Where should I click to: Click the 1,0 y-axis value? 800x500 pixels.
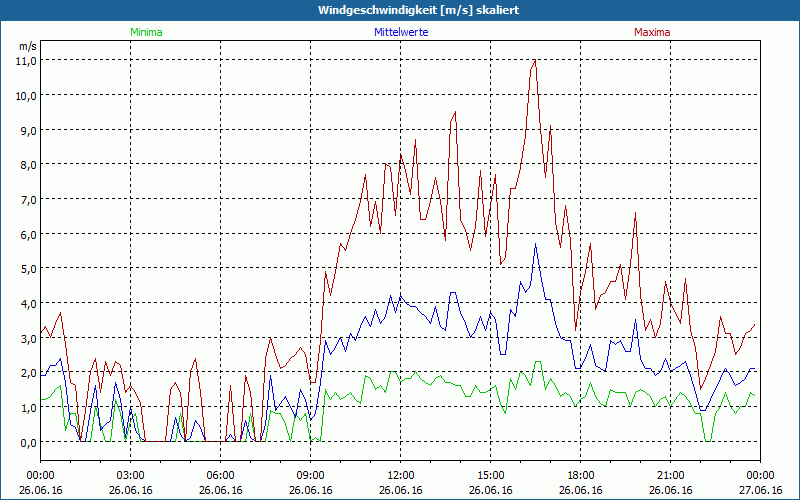click(x=28, y=408)
